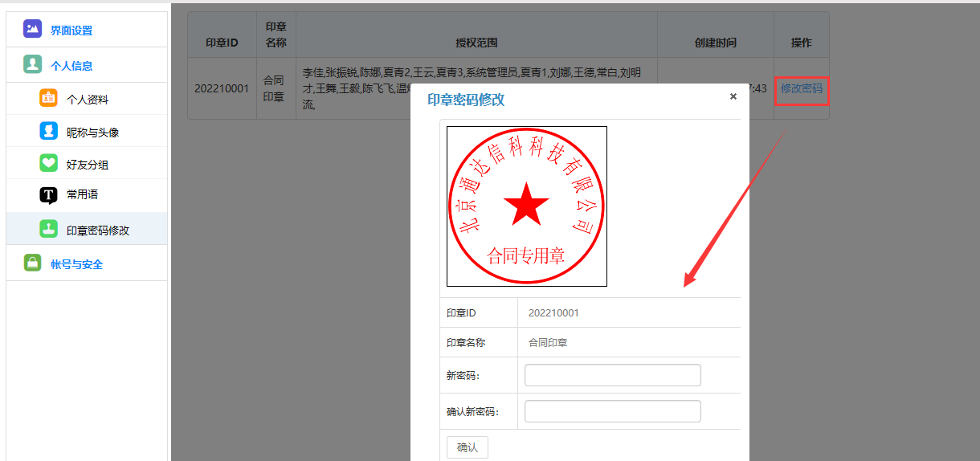
Task: Focus the 确认新密码 input field
Action: click(x=612, y=411)
